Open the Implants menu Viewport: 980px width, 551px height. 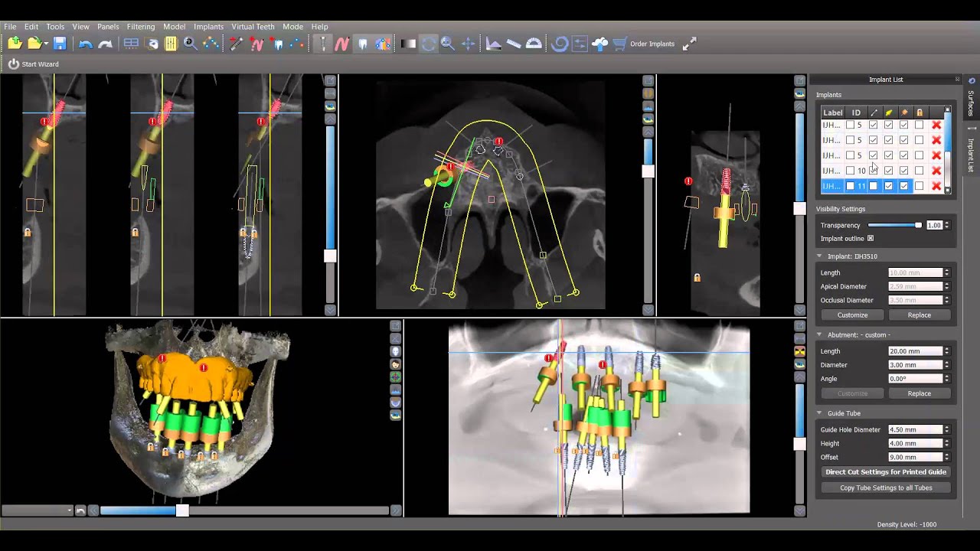(208, 27)
